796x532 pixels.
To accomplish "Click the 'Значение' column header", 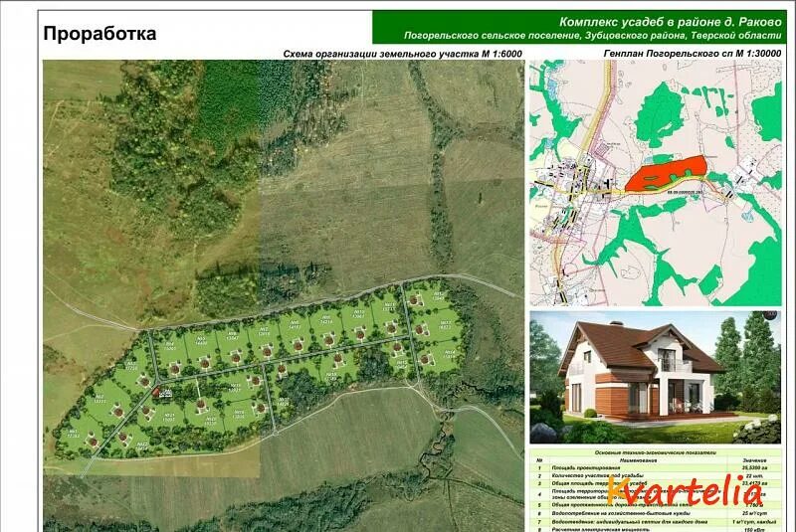I will [x=754, y=460].
